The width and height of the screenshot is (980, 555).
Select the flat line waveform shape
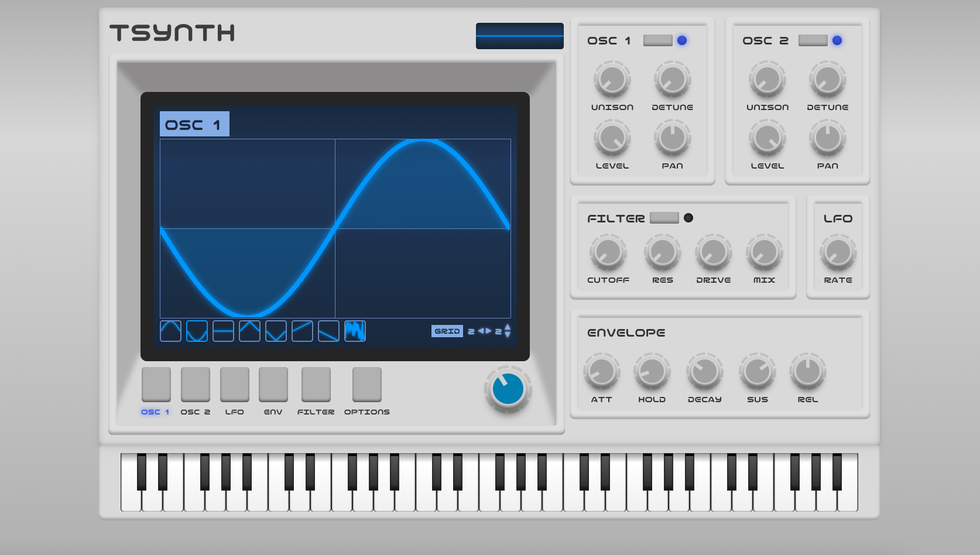pyautogui.click(x=223, y=331)
